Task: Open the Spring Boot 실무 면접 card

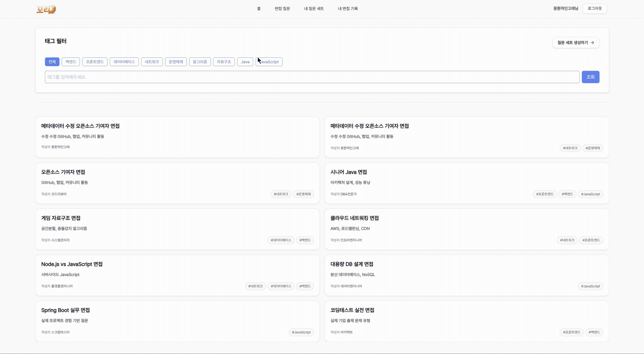Action: pyautogui.click(x=66, y=310)
